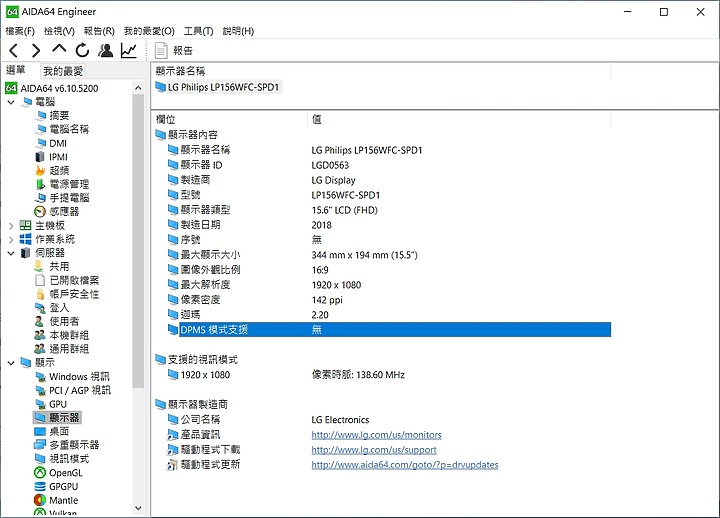Select the 公司名稱 row
720x518 pixels.
pyautogui.click(x=389, y=419)
